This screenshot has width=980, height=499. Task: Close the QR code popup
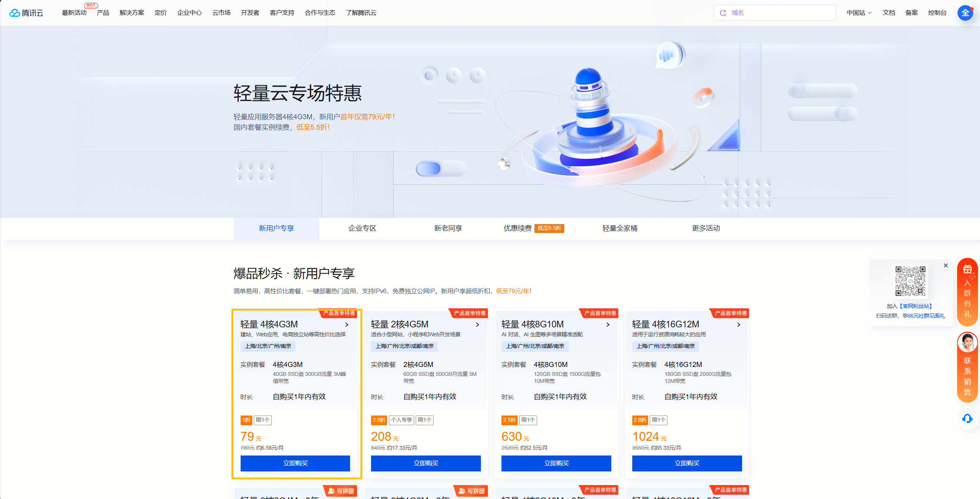[x=946, y=266]
